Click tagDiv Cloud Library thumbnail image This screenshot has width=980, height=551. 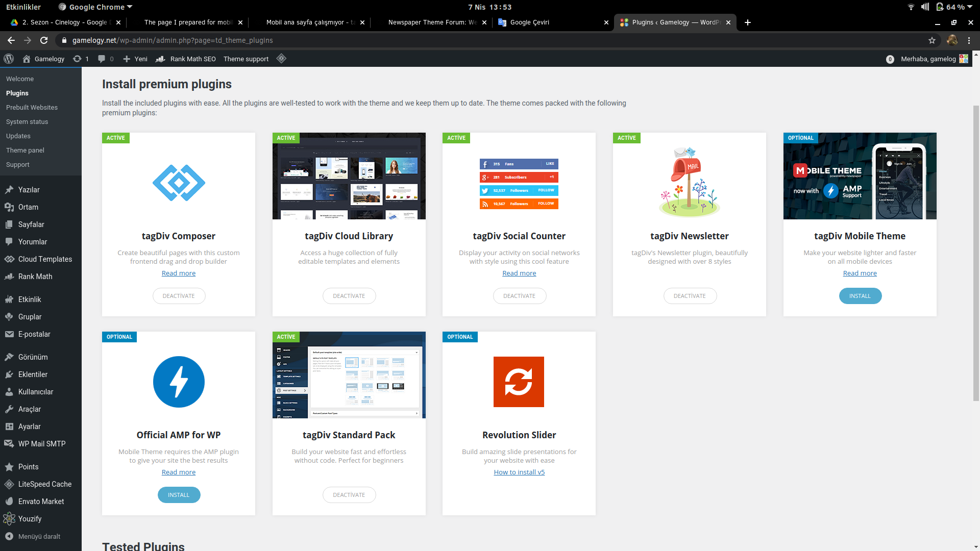pos(349,176)
